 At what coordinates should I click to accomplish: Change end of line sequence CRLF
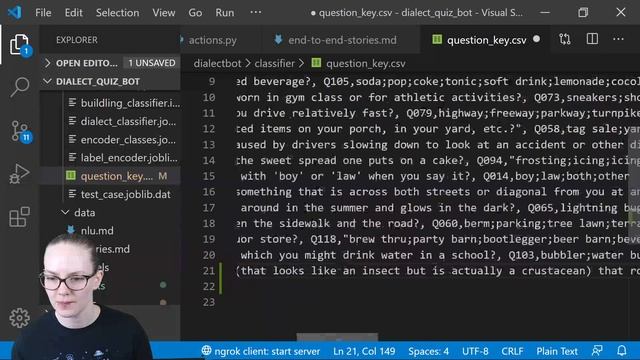point(512,351)
